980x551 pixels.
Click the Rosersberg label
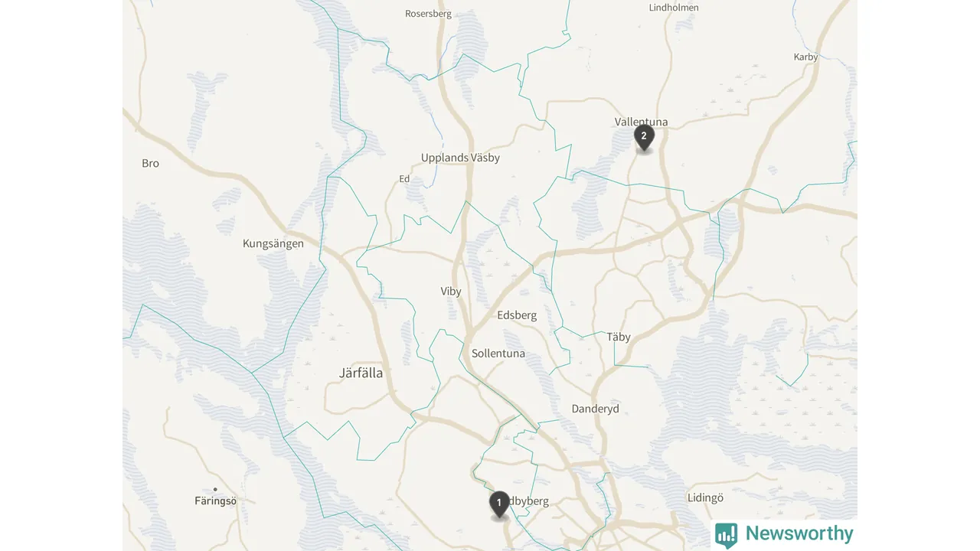pyautogui.click(x=428, y=14)
